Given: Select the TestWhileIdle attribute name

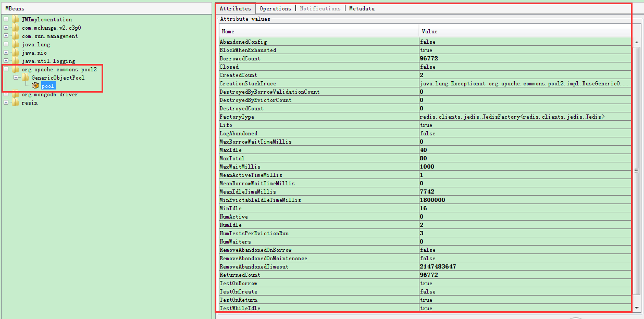Looking at the screenshot, I should [240, 308].
